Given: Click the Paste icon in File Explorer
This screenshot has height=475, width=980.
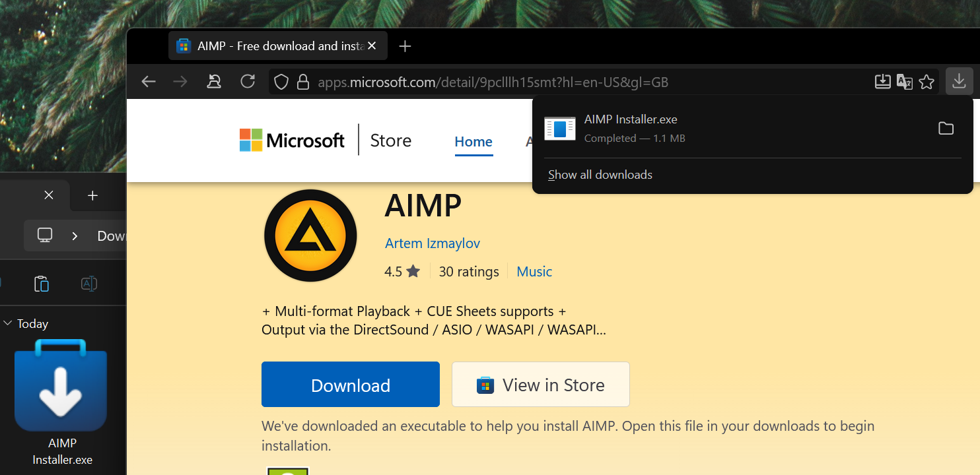Looking at the screenshot, I should pyautogui.click(x=42, y=284).
